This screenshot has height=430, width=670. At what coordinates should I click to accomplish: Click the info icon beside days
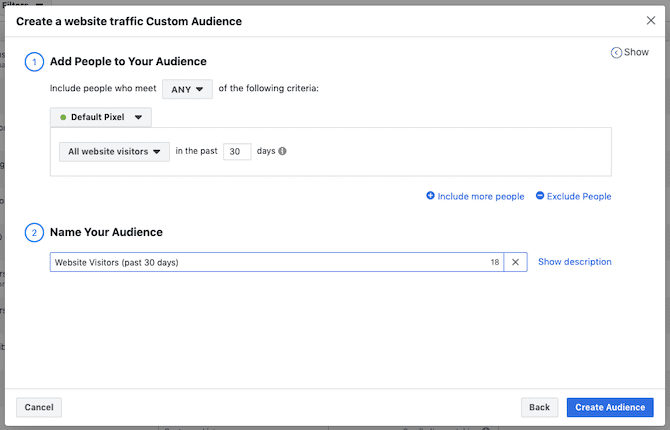pos(283,152)
